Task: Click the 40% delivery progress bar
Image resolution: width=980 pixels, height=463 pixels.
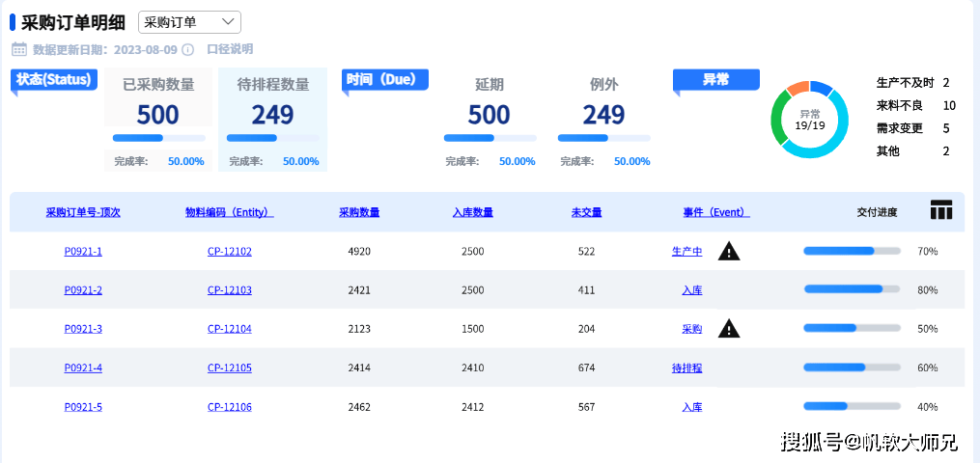Action: (852, 406)
